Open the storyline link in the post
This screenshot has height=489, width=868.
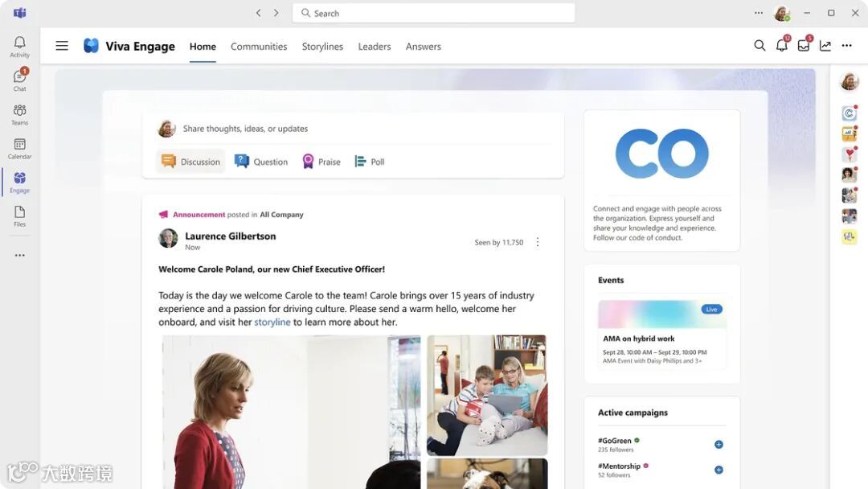(x=272, y=322)
